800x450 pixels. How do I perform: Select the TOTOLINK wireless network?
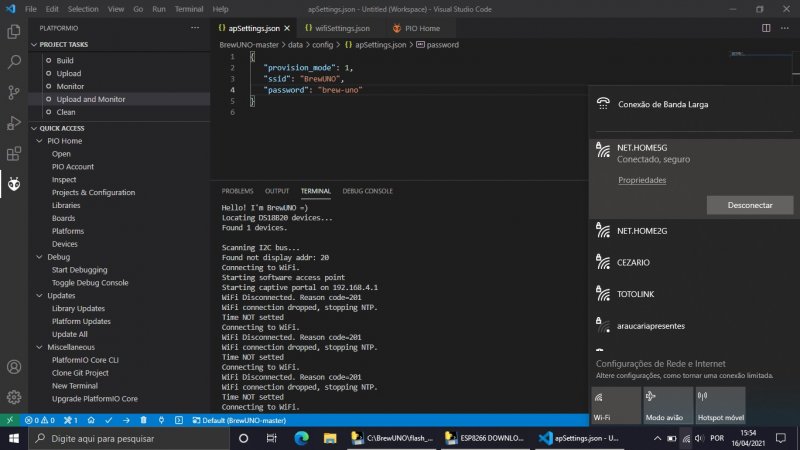(694, 294)
